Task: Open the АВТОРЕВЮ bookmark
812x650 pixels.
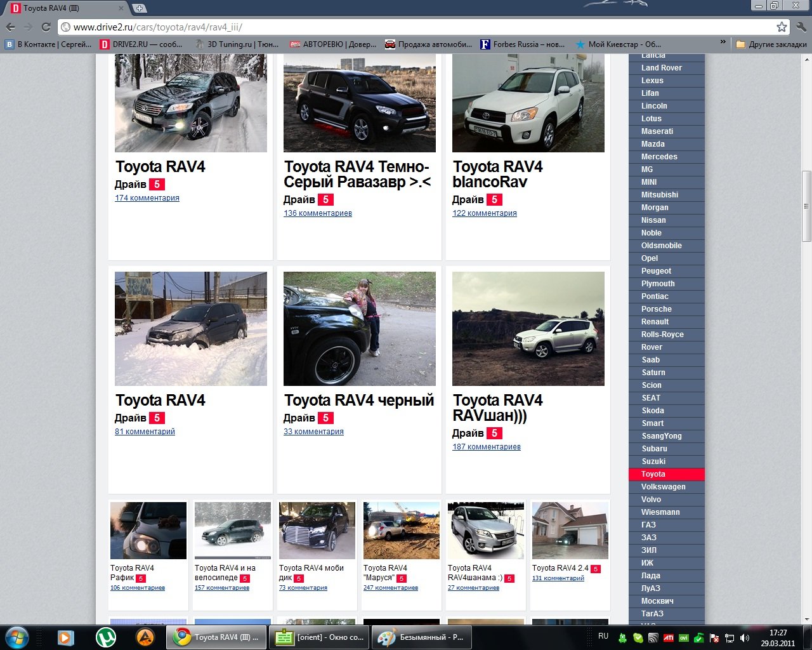Action: [333, 44]
